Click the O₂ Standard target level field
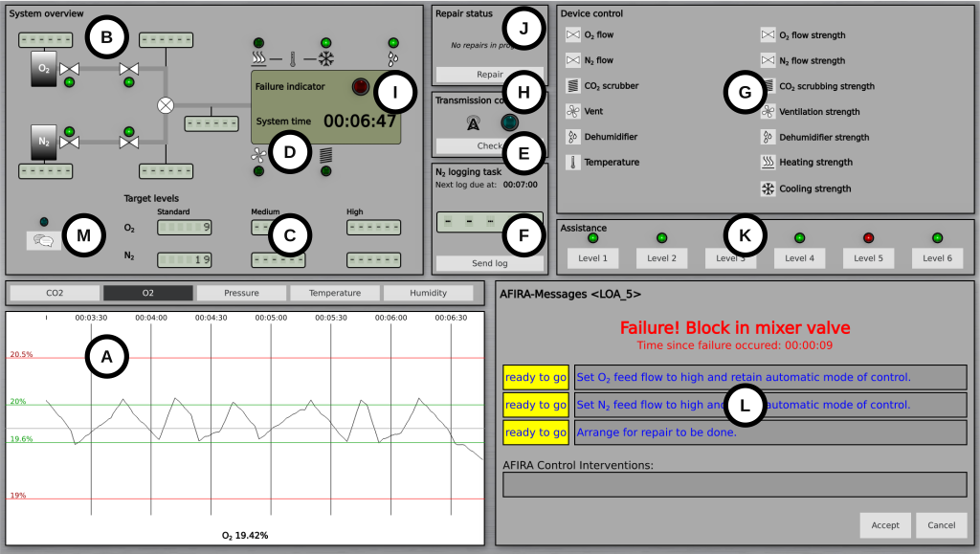This screenshot has height=554, width=980. (185, 228)
